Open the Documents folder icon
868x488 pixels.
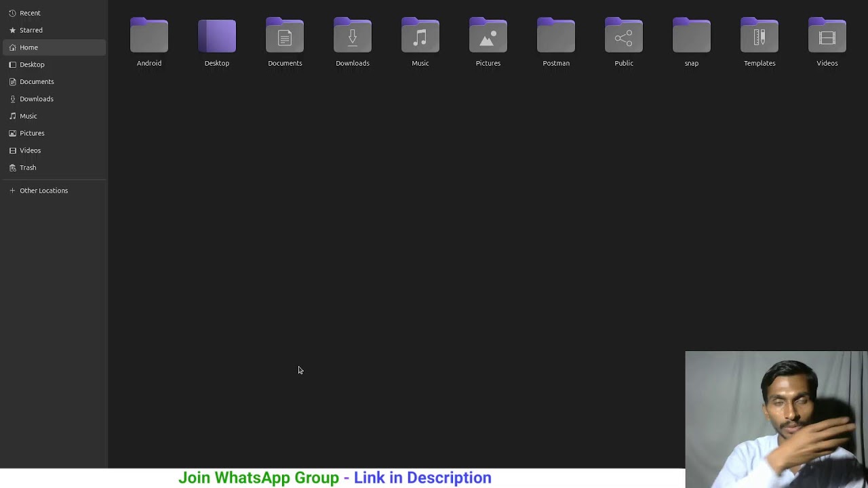click(x=285, y=35)
